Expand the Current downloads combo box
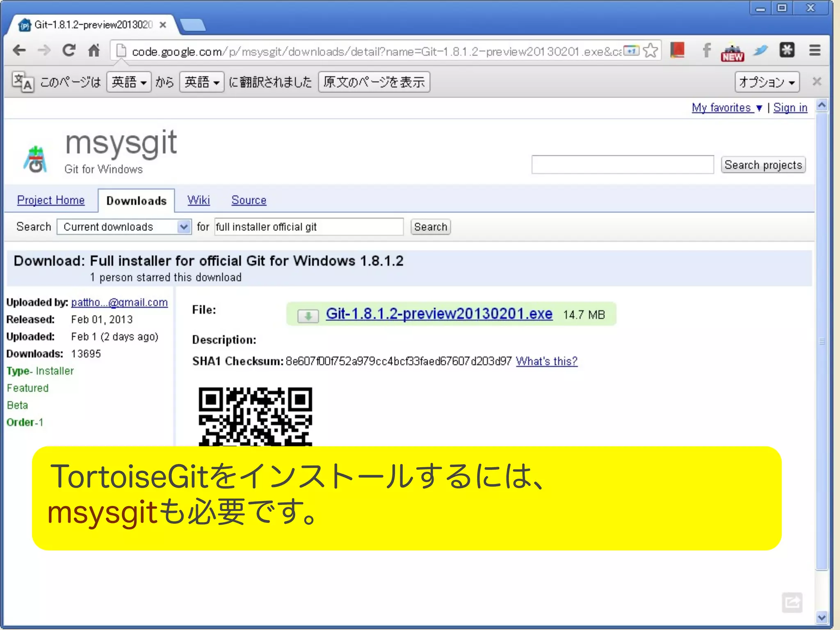 click(124, 227)
